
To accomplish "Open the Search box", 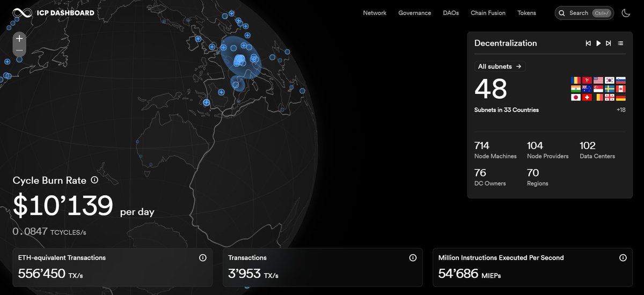I will click(x=584, y=13).
